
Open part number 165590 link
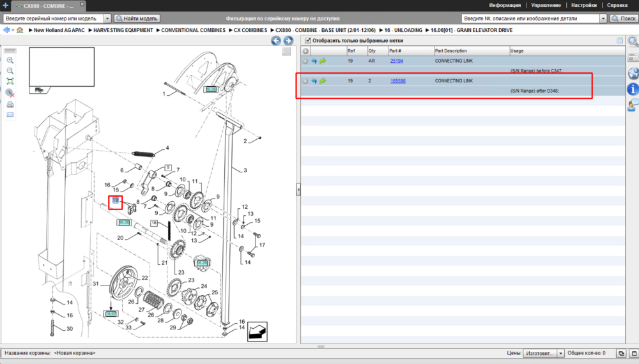pos(397,81)
